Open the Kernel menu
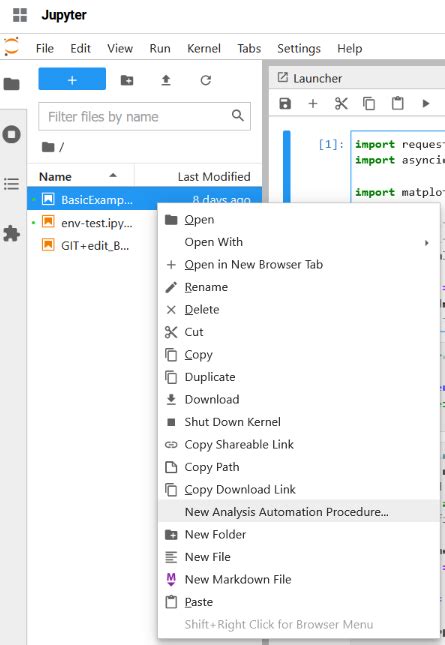This screenshot has height=645, width=445. point(204,49)
